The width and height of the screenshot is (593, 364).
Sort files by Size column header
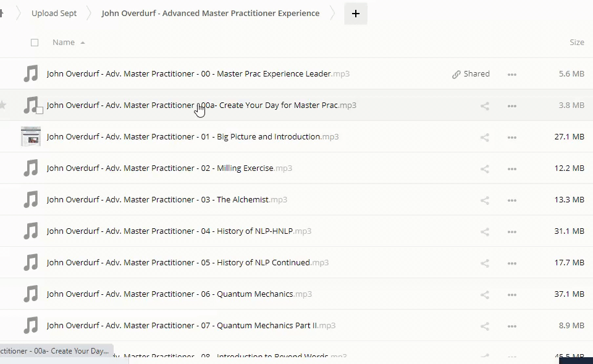coord(576,43)
